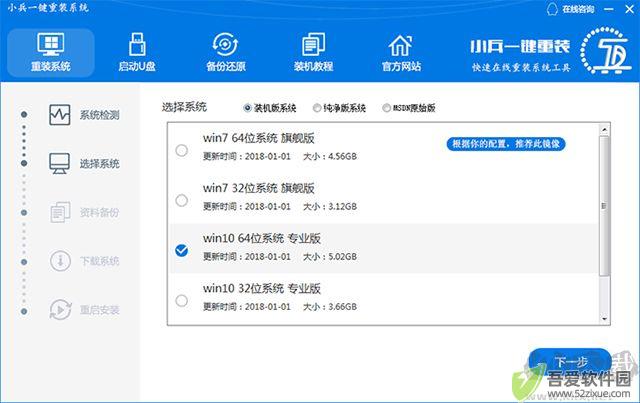Click the win10 32位系统 专业版 title text
The image size is (640, 403).
[x=262, y=289]
